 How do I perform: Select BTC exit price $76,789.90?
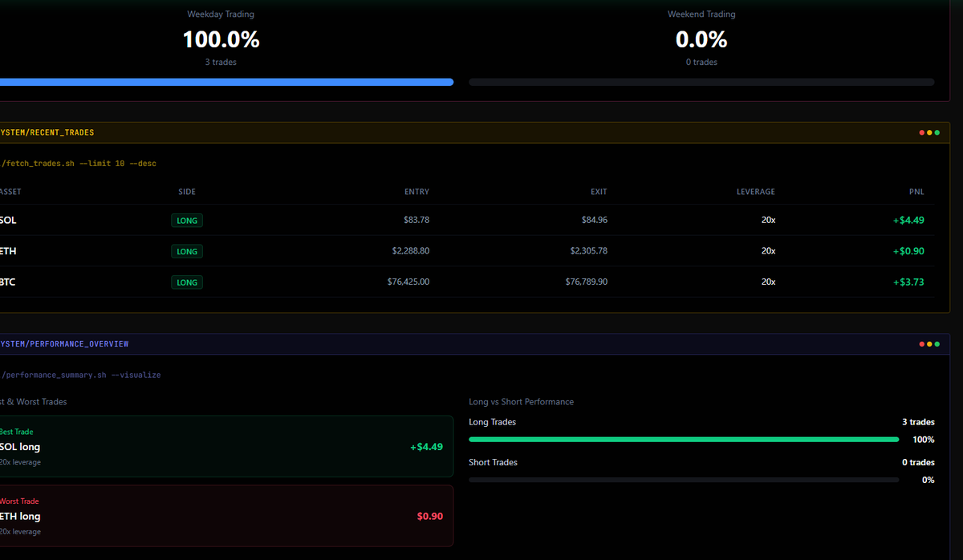pos(587,282)
